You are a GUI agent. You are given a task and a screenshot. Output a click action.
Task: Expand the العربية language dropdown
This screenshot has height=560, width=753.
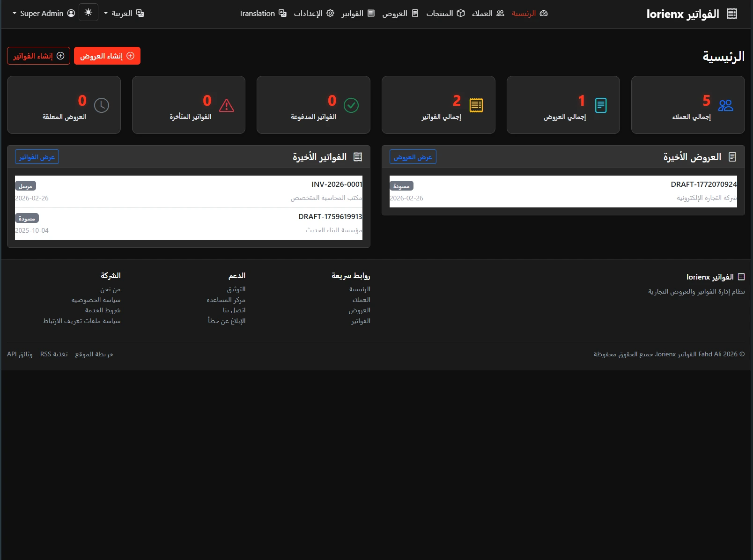pos(124,13)
